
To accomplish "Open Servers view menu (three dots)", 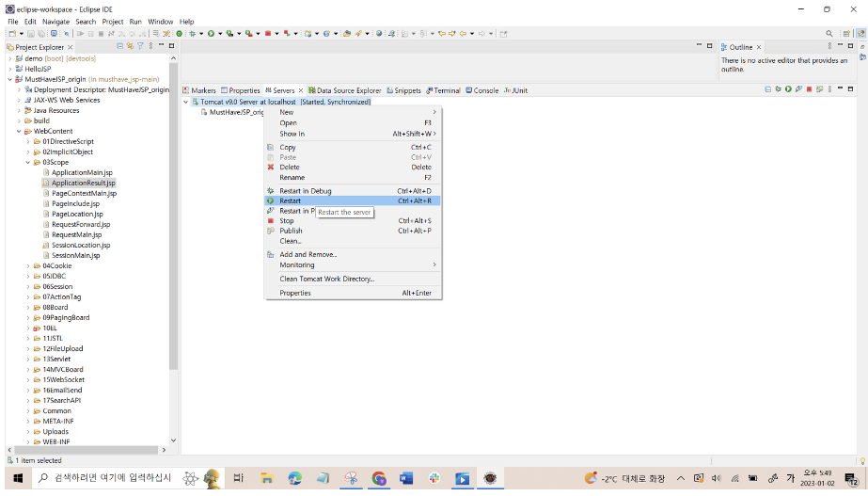I will (x=829, y=89).
